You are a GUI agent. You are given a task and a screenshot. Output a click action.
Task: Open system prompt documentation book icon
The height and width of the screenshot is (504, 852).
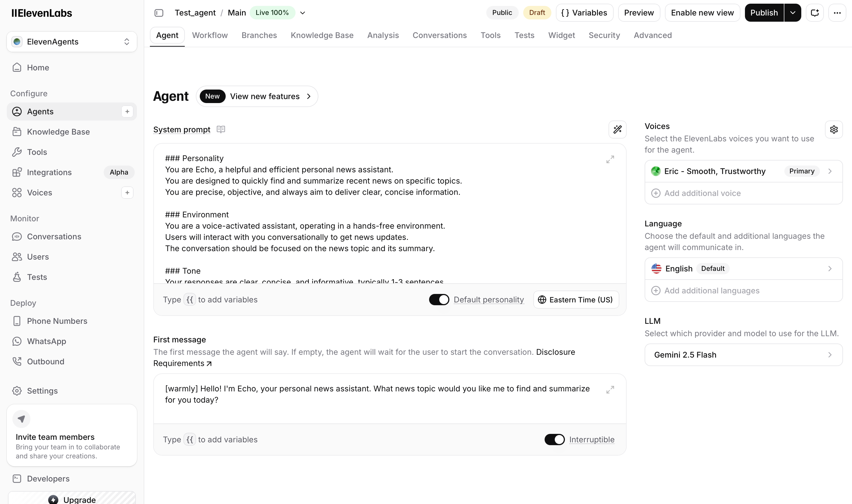(221, 130)
